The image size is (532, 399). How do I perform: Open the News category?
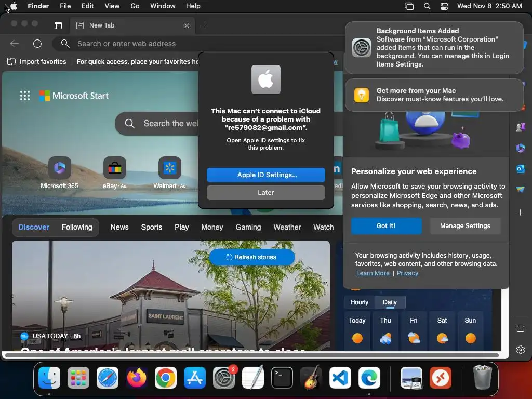(x=119, y=227)
